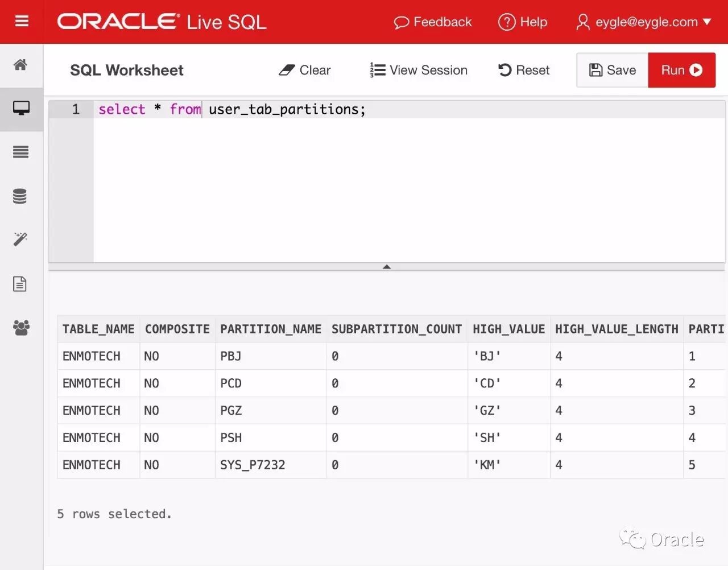The image size is (728, 570).
Task: Click the HIGH_VALUE_LENGTH column header
Action: 617,329
